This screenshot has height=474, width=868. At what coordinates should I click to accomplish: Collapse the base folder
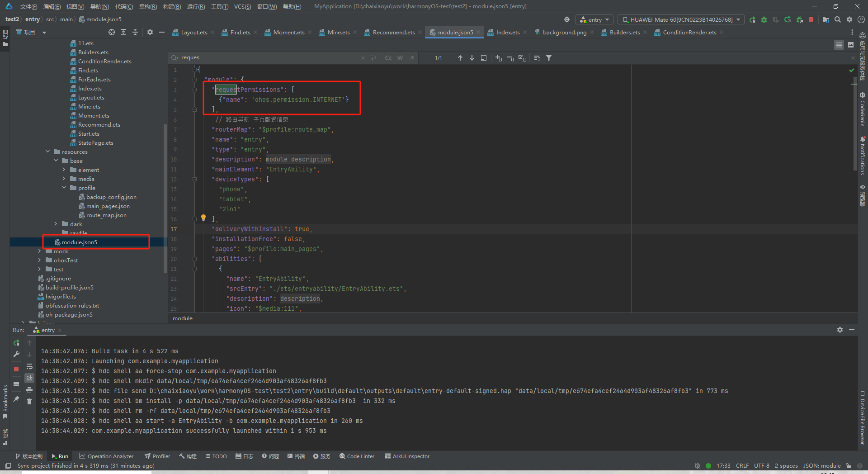pos(56,161)
